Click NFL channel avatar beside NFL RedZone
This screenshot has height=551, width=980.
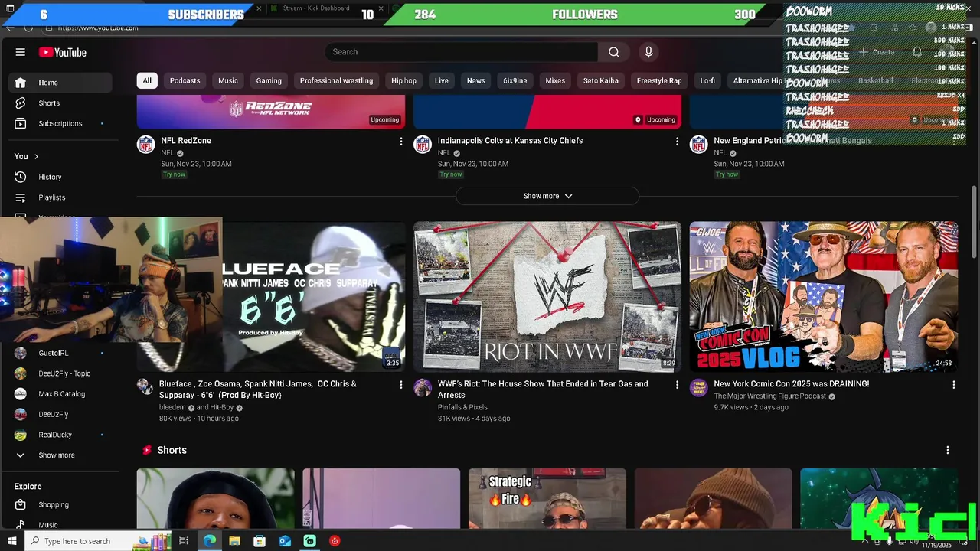point(146,144)
